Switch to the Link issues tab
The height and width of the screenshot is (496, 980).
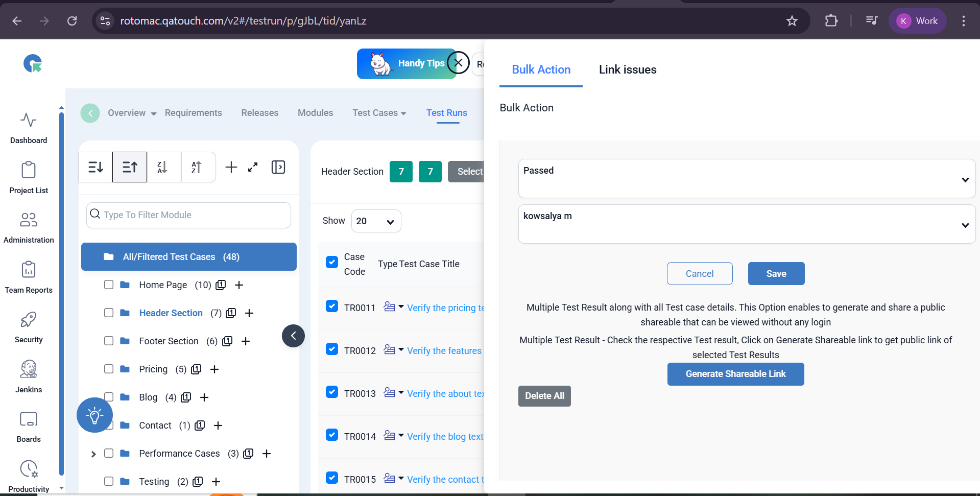[x=627, y=69]
